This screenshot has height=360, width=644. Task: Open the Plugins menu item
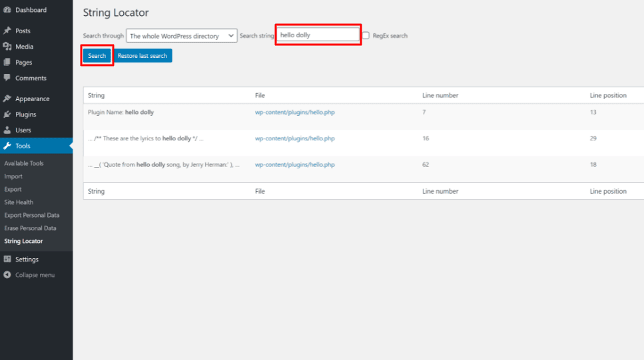(x=25, y=114)
